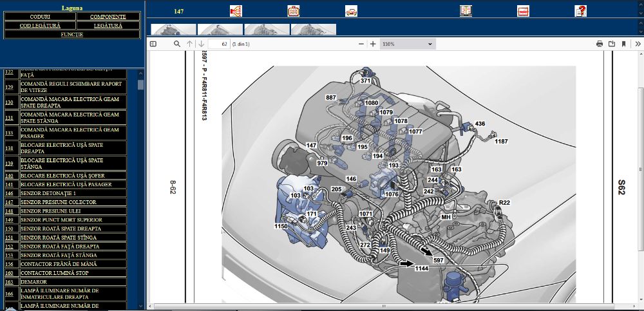The height and width of the screenshot is (311, 644).
Task: Click the page number field showing 62
Action: [219, 44]
